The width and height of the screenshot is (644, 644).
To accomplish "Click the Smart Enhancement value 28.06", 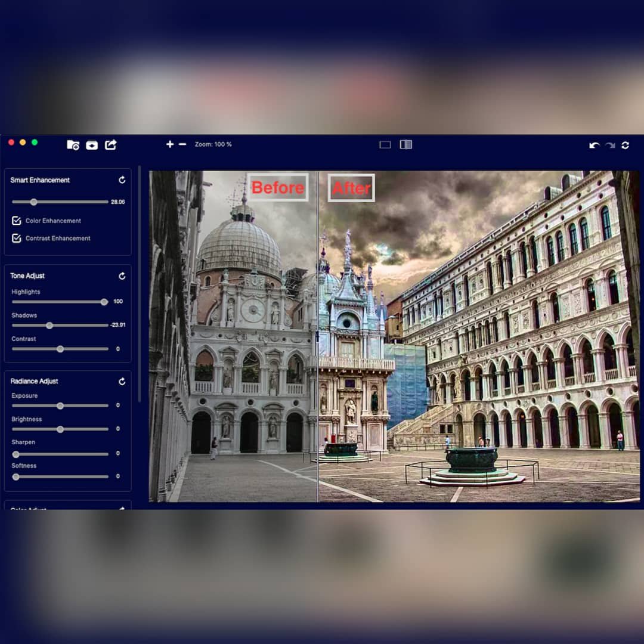I will point(118,202).
